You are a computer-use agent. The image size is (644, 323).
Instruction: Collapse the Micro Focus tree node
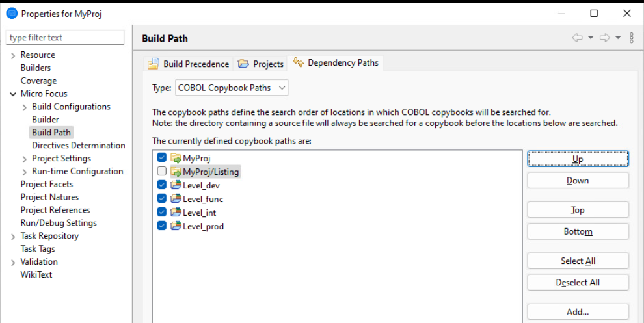(x=14, y=94)
